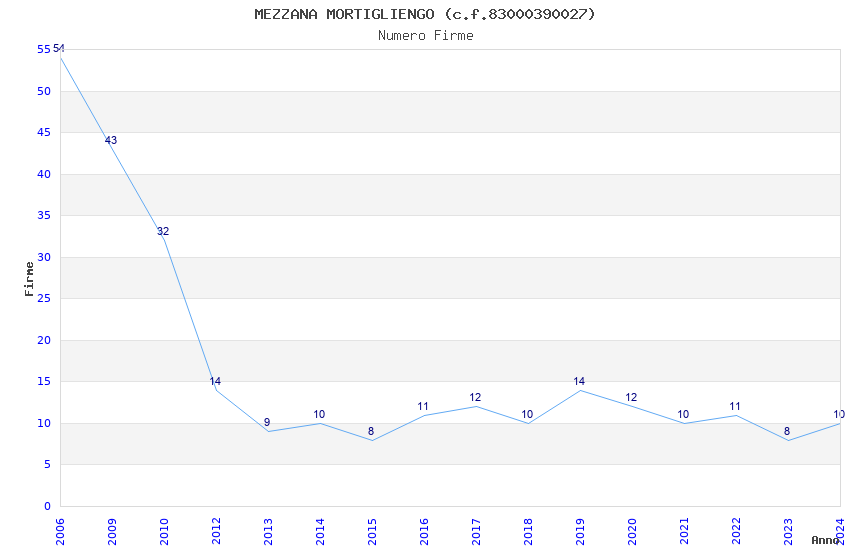The width and height of the screenshot is (850, 550).
Task: Select y-axis value 50
Action: click(x=44, y=91)
